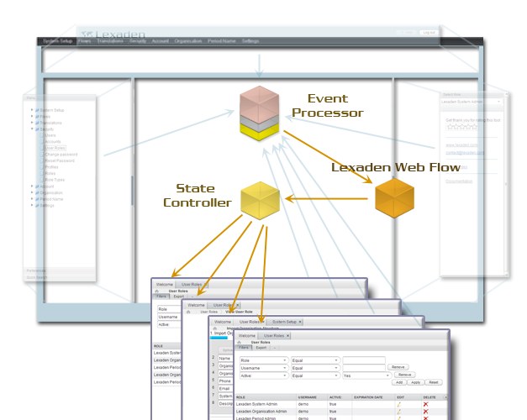The image size is (527, 420).
Task: Click the five-star rating widget
Action: [x=462, y=127]
